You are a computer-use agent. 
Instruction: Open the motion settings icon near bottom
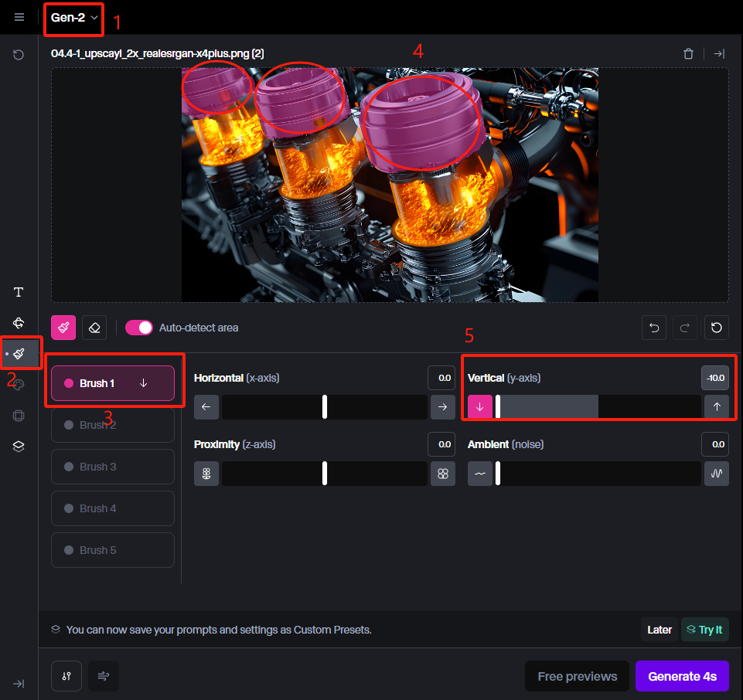[x=104, y=676]
